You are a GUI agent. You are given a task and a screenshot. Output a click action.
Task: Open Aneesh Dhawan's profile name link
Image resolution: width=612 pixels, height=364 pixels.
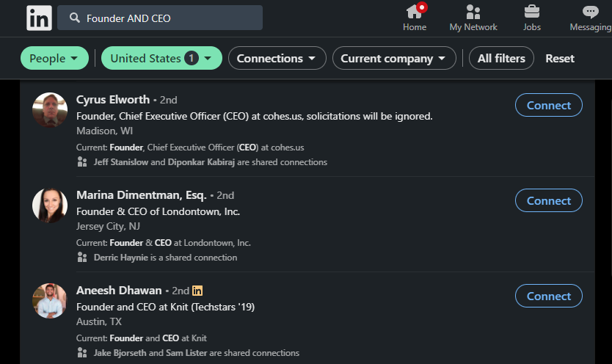pos(119,291)
